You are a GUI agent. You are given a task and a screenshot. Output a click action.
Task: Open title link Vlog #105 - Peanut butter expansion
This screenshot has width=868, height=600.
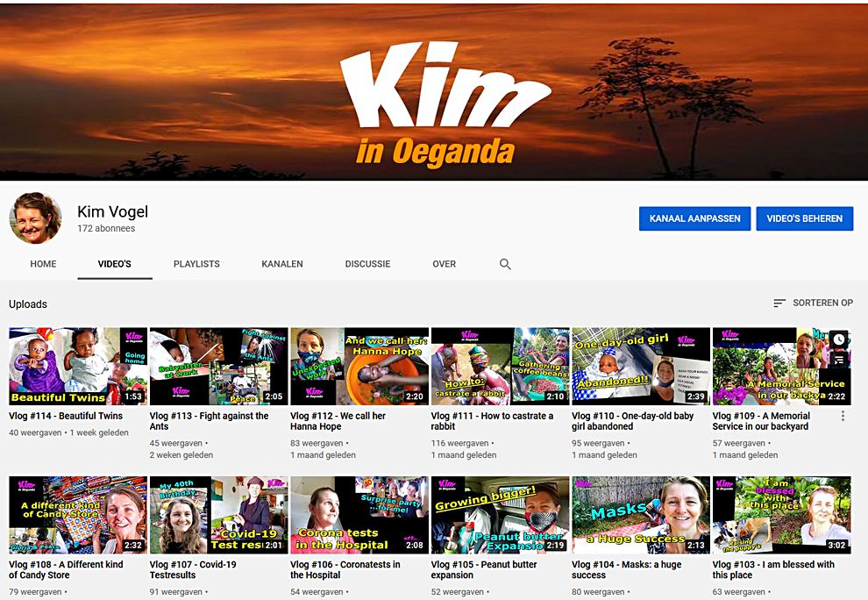pyautogui.click(x=484, y=569)
